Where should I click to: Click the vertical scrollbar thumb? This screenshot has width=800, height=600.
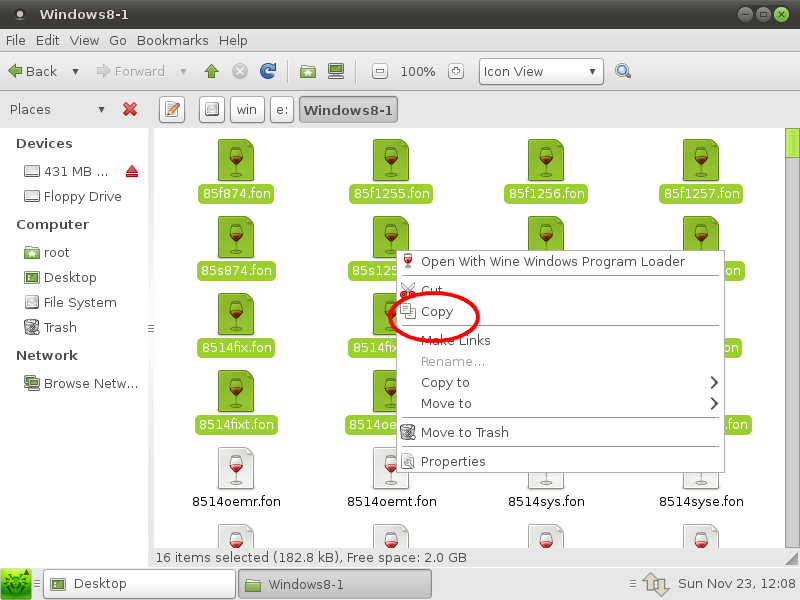pyautogui.click(x=792, y=143)
